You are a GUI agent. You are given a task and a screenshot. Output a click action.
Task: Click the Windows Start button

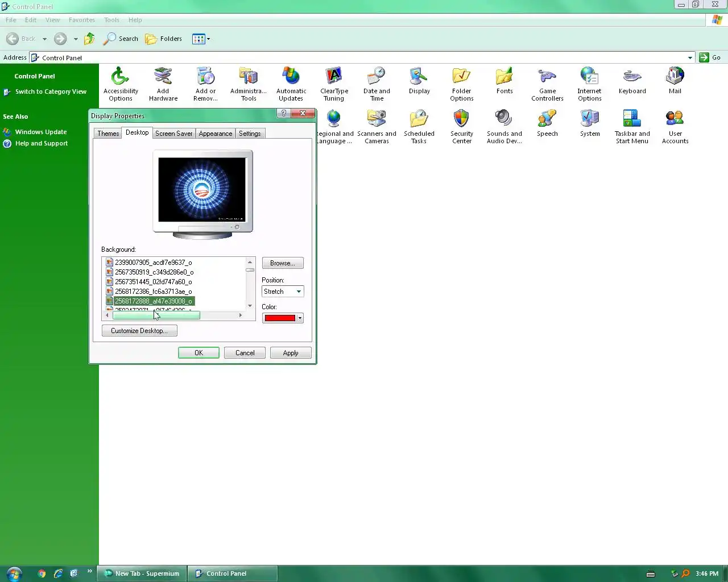pos(14,573)
